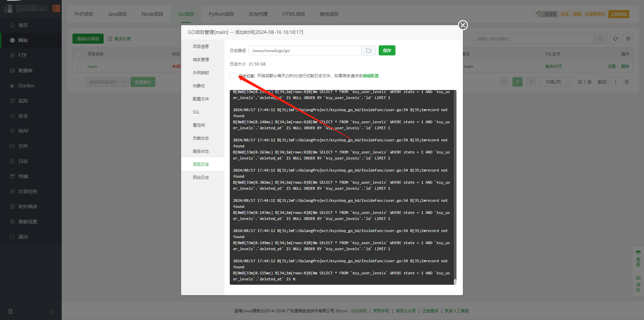Go to next page arrow
Screen dimensions: 644x320
coord(531,82)
